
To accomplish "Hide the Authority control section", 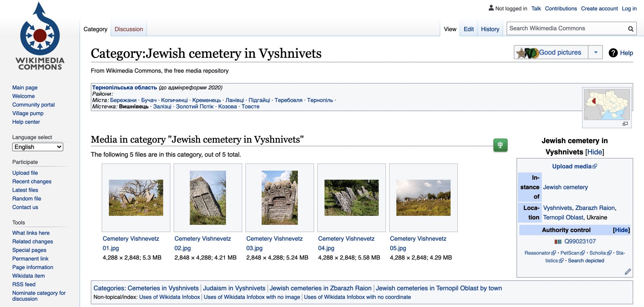I will (x=621, y=230).
